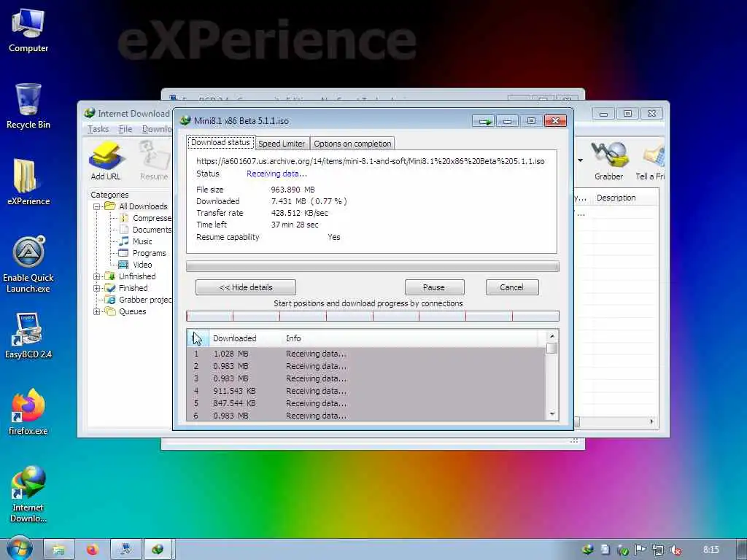The height and width of the screenshot is (560, 747).
Task: Select connection row 5 with 847.544 KB
Action: click(x=366, y=403)
